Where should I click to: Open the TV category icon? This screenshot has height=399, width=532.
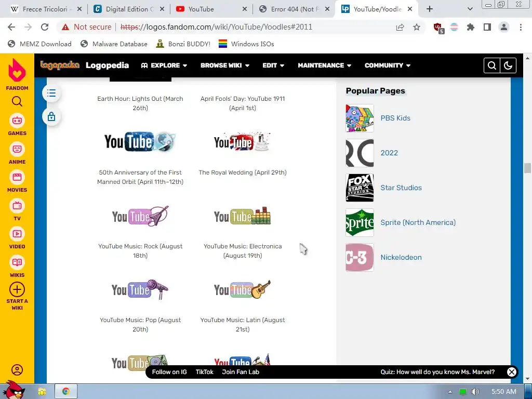pos(17,206)
